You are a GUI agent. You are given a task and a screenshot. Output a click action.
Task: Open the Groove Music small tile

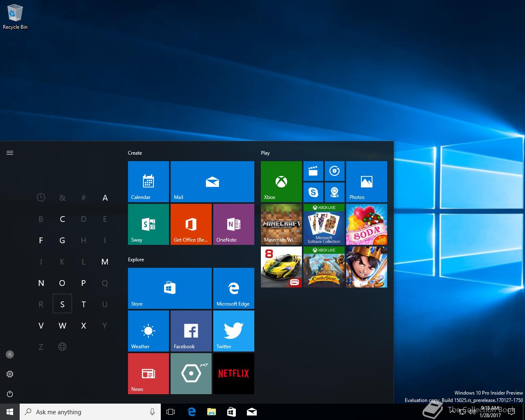(x=335, y=171)
